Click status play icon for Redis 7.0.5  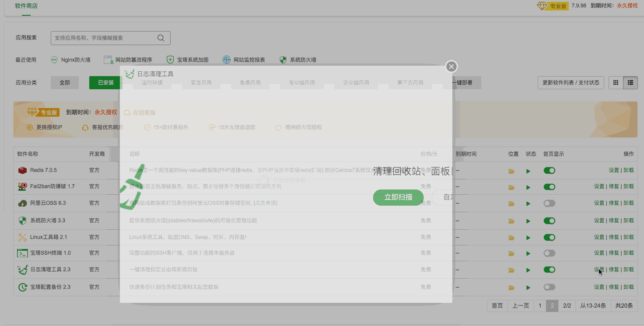[528, 171]
